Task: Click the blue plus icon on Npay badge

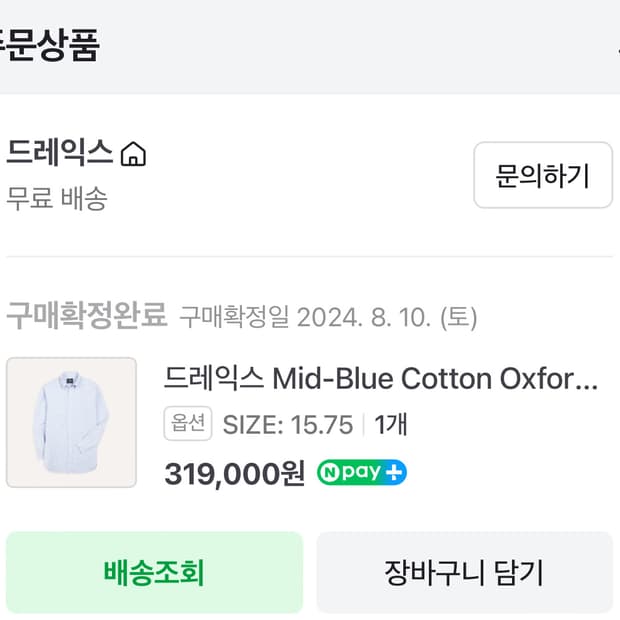Action: [x=395, y=472]
